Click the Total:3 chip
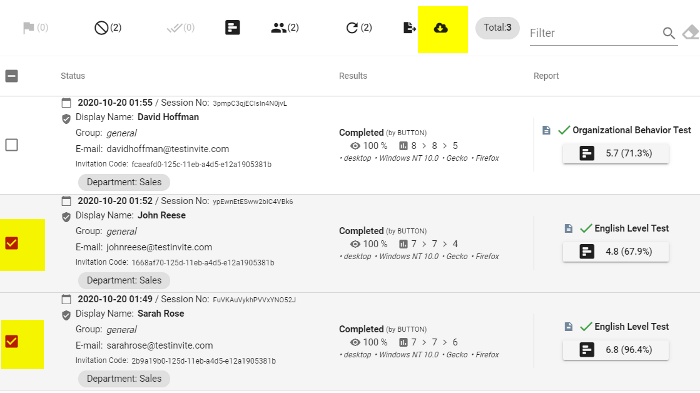 [x=497, y=28]
